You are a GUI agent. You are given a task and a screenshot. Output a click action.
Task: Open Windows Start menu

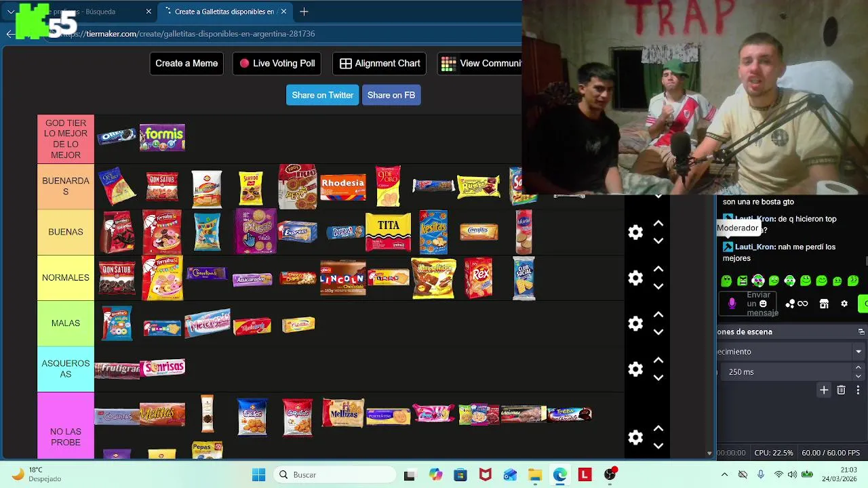(258, 474)
